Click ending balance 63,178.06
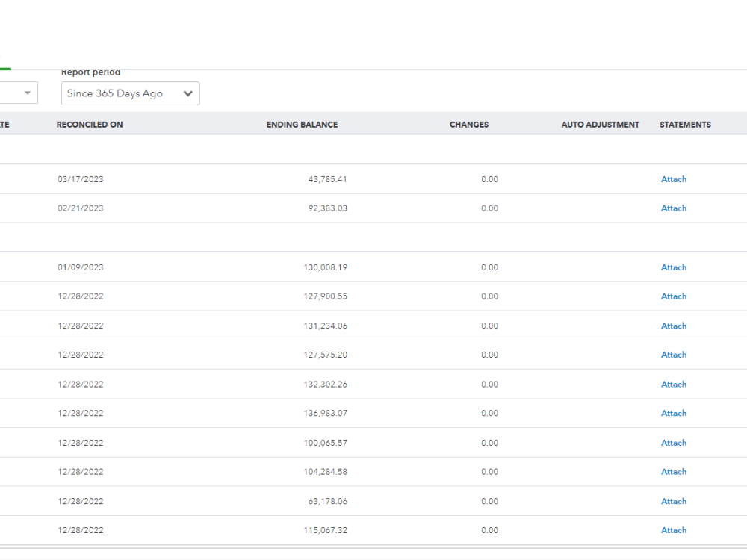Viewport: 747px width, 560px height. coord(328,502)
